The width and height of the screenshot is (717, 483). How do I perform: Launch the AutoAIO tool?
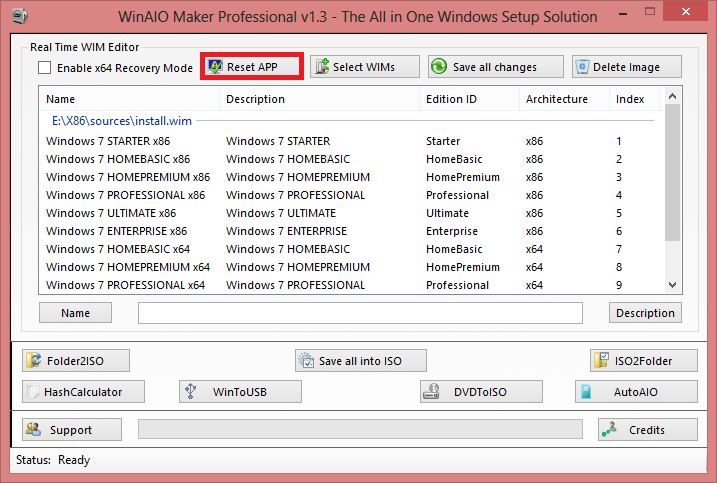tap(636, 392)
